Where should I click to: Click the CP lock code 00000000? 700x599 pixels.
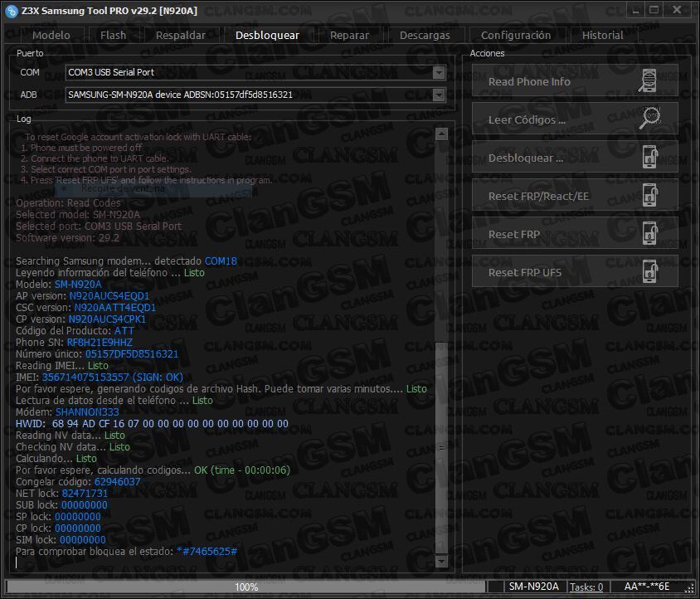pos(78,528)
